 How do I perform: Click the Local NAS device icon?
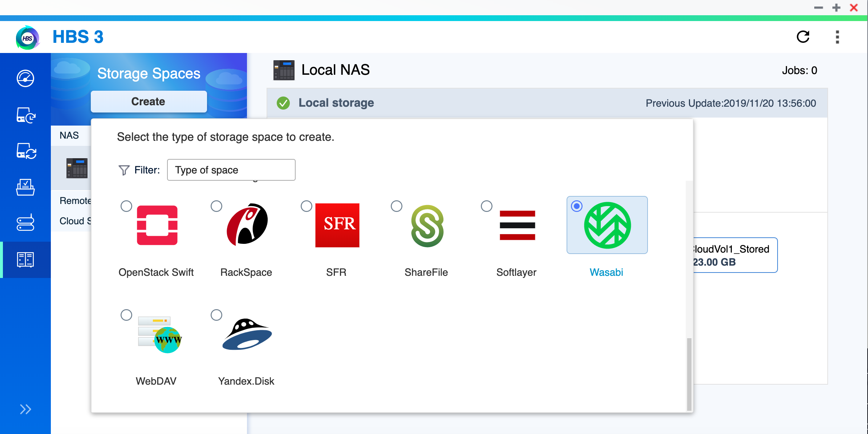tap(284, 70)
